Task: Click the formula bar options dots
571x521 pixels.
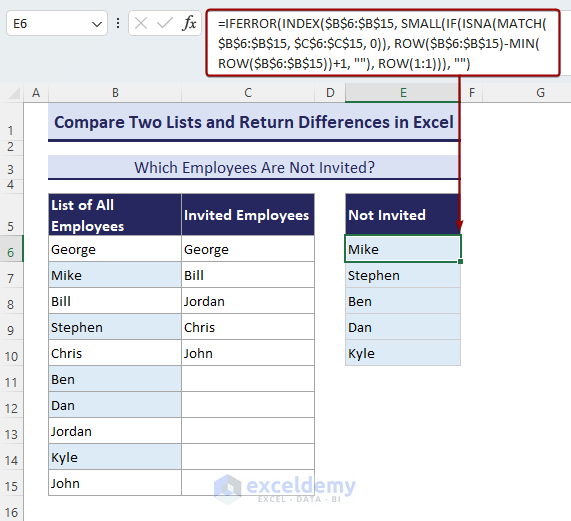Action: click(x=118, y=24)
